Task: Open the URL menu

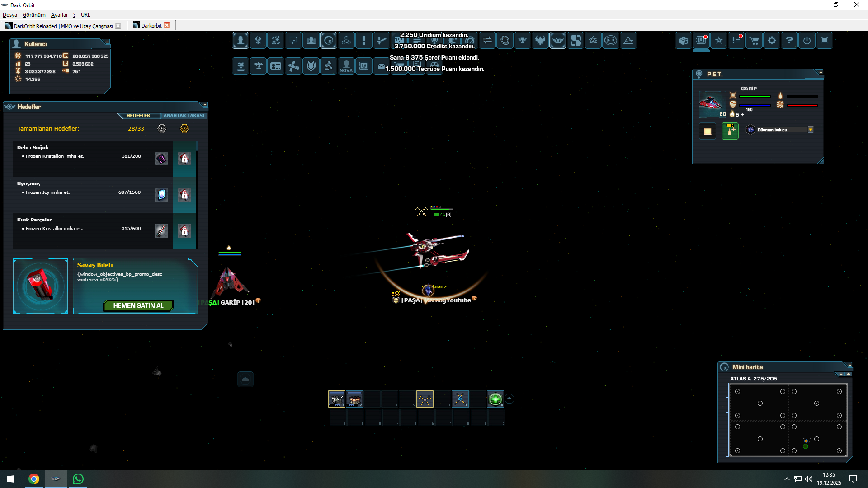Action: click(85, 15)
